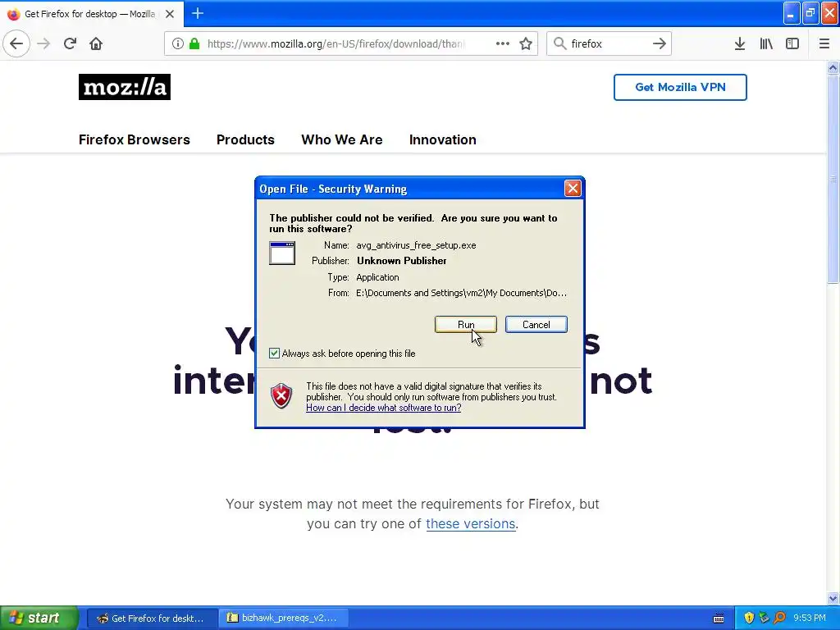
Task: Click the Unknown Publisher text
Action: [402, 261]
